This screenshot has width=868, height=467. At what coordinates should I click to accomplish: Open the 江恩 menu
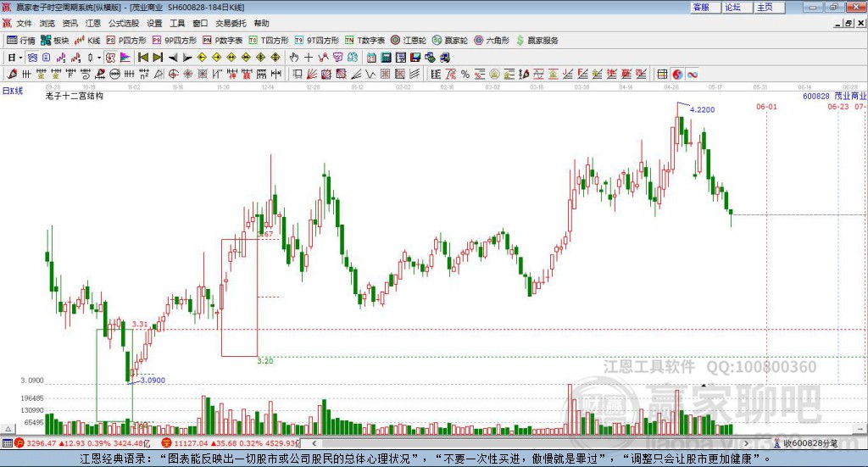tap(93, 23)
